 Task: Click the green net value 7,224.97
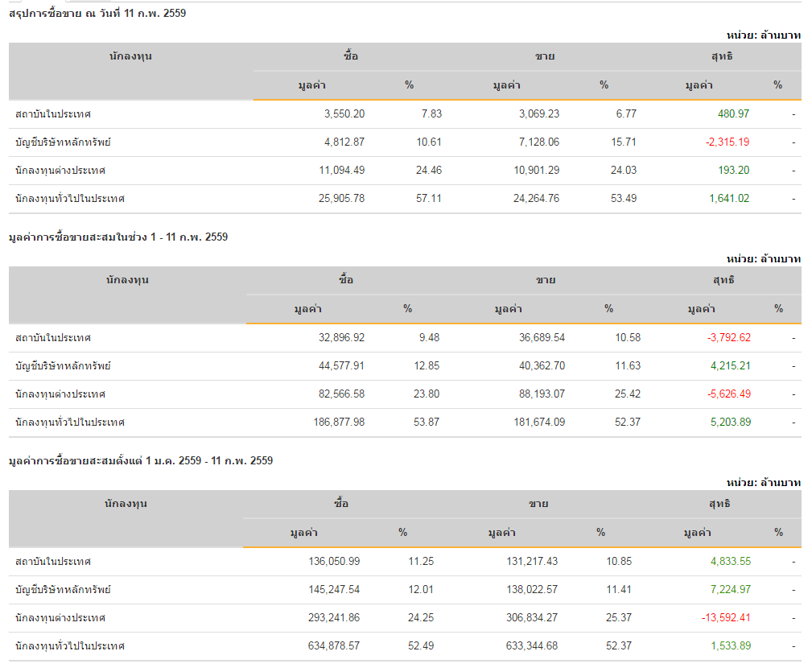coord(731,590)
